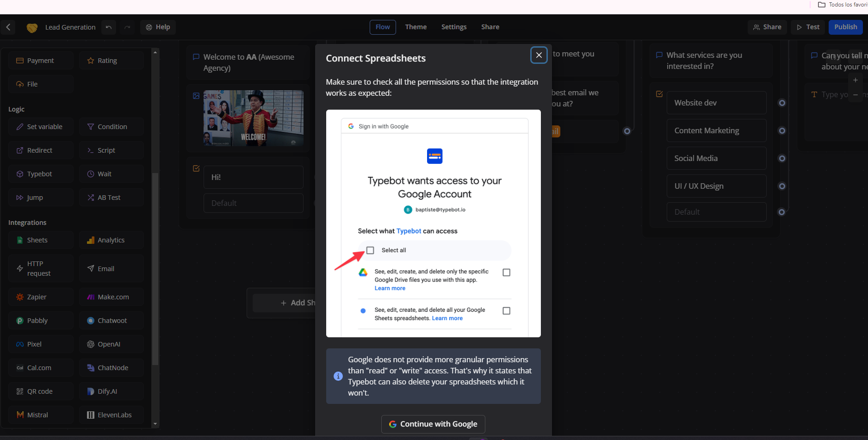
Task: Select the Zapier integration block
Action: point(41,297)
